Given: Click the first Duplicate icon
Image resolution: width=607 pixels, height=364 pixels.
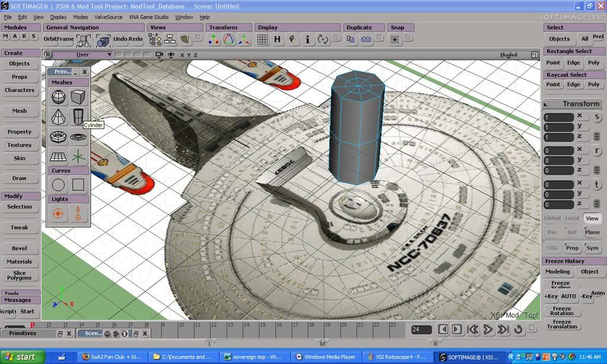Looking at the screenshot, I should pyautogui.click(x=351, y=40).
